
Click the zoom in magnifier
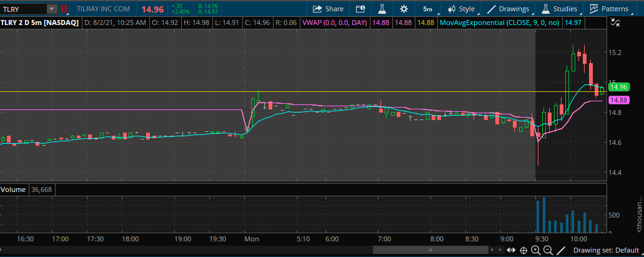[x=535, y=250]
